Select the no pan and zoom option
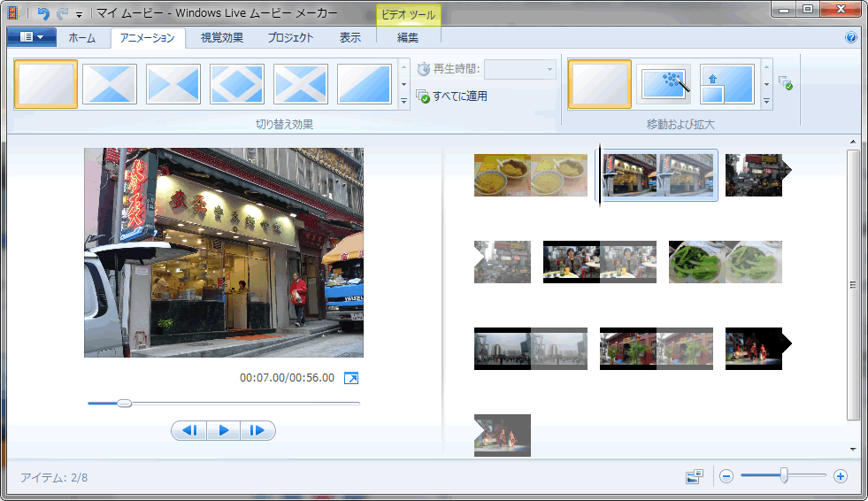868x501 pixels. click(x=600, y=84)
